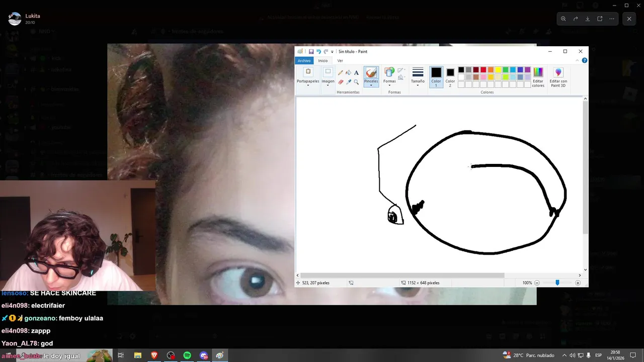
Task: Open File Explorer from the taskbar
Action: (138, 355)
